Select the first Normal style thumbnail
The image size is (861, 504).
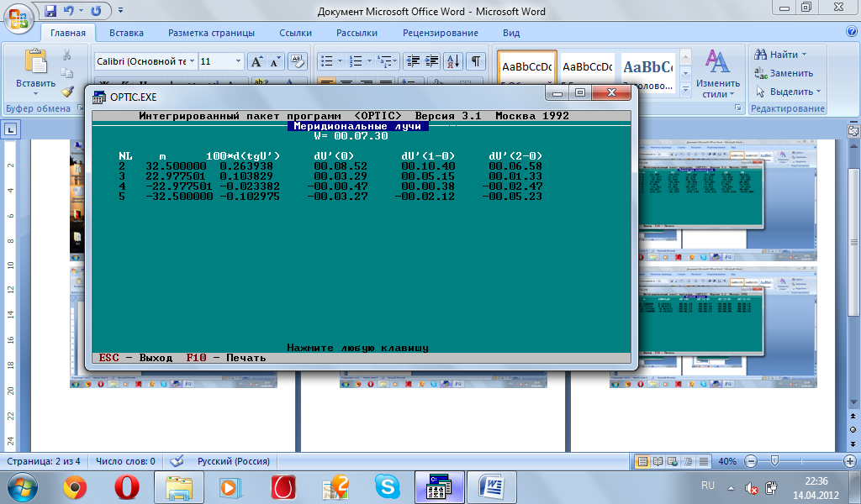click(x=527, y=69)
